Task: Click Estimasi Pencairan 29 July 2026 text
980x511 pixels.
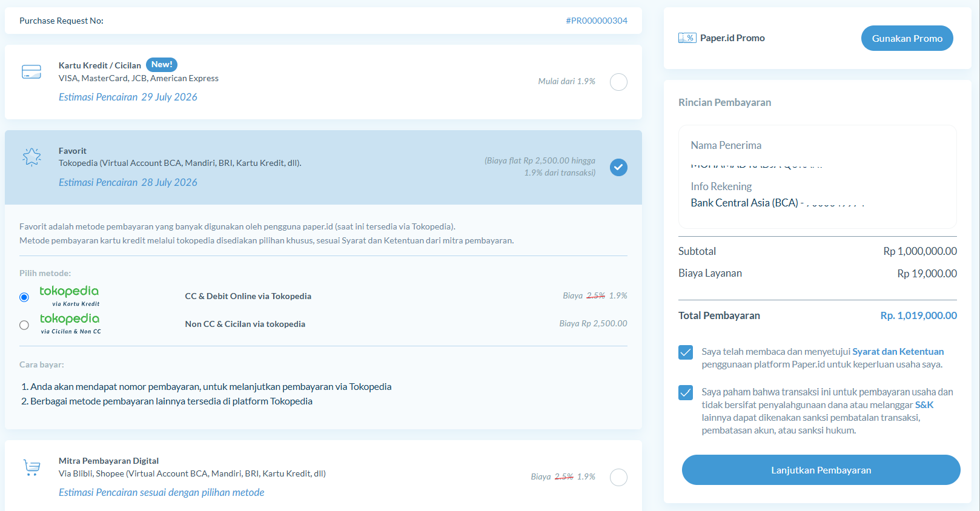Action: 128,97
